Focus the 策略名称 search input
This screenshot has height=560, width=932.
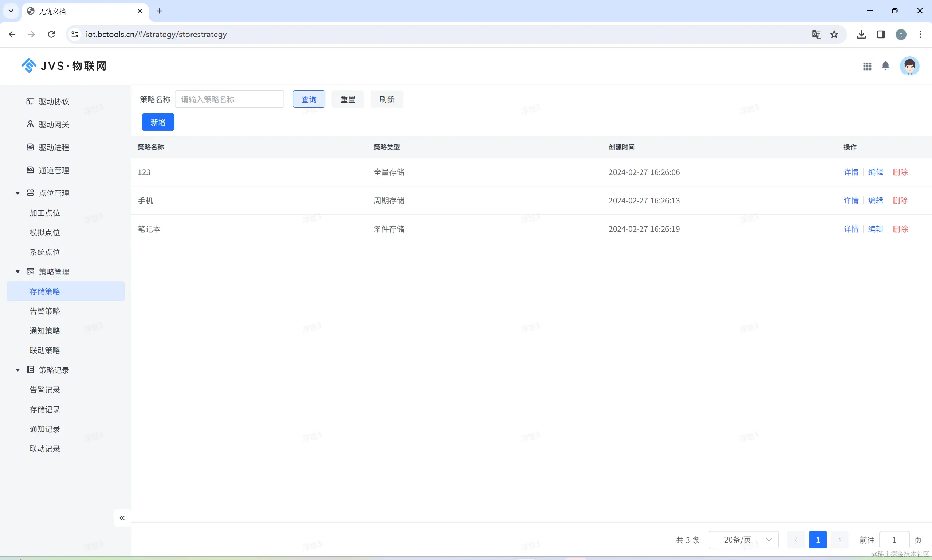229,99
